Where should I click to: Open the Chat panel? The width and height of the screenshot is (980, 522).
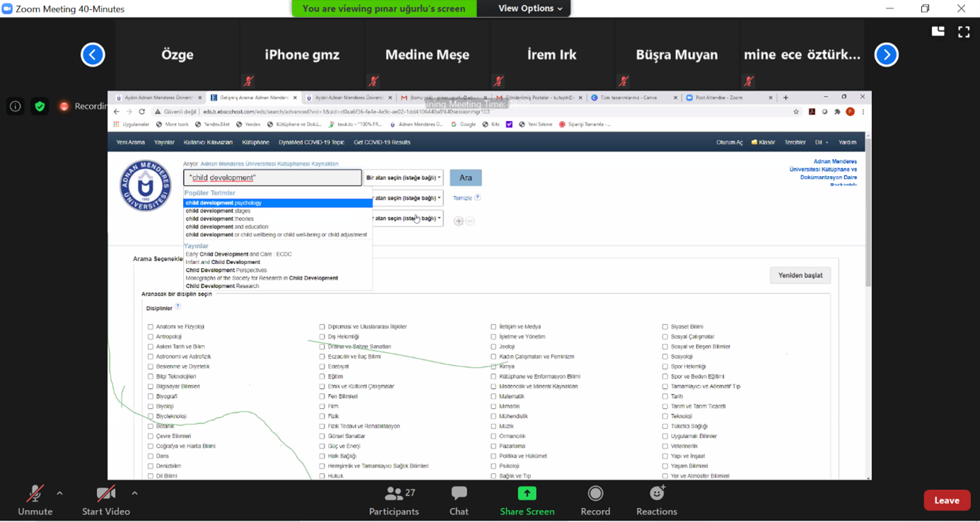(x=459, y=494)
